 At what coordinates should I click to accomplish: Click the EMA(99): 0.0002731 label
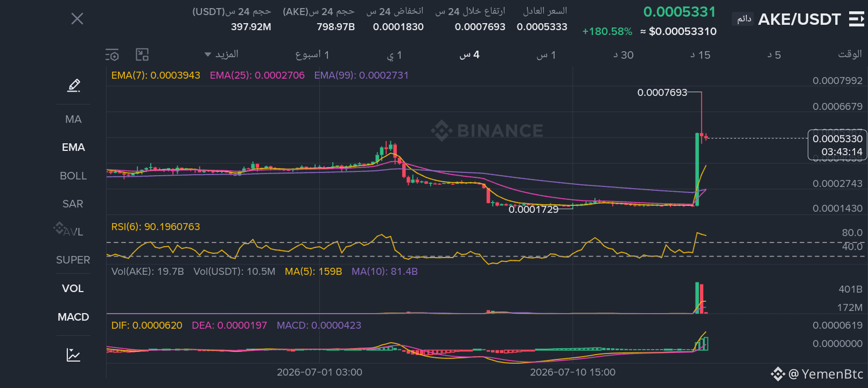click(361, 75)
